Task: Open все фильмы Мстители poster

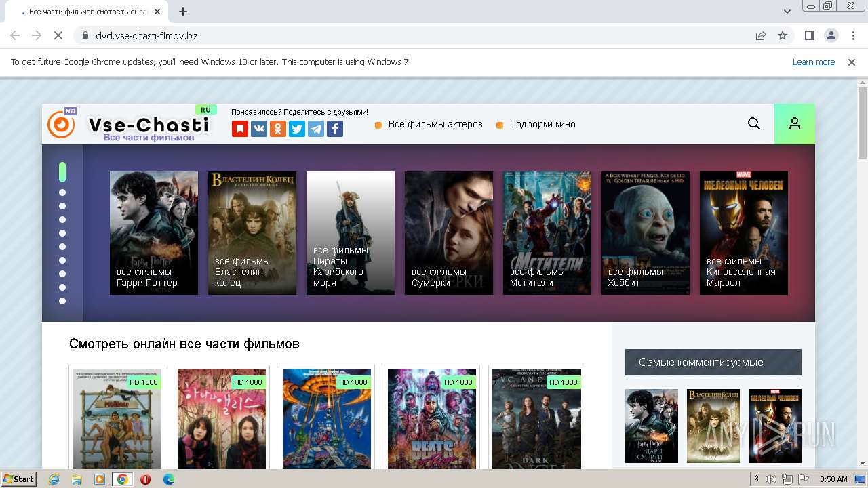Action: 547,233
